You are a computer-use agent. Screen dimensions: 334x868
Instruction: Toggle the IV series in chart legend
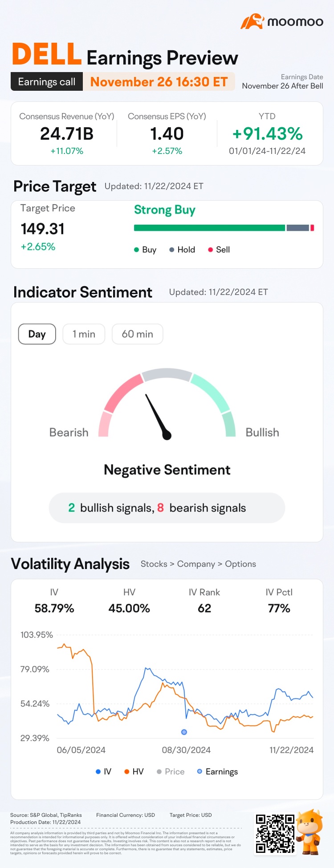pyautogui.click(x=103, y=771)
